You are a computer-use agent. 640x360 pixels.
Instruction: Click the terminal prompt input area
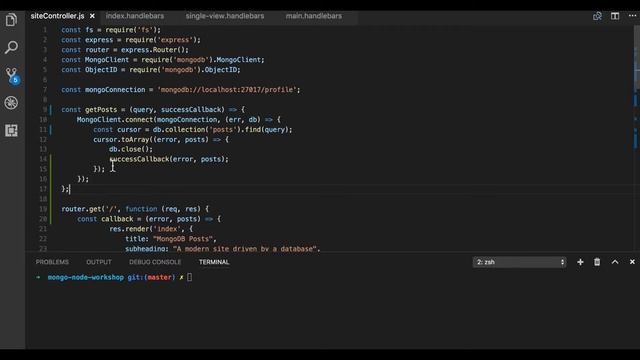tap(189, 278)
